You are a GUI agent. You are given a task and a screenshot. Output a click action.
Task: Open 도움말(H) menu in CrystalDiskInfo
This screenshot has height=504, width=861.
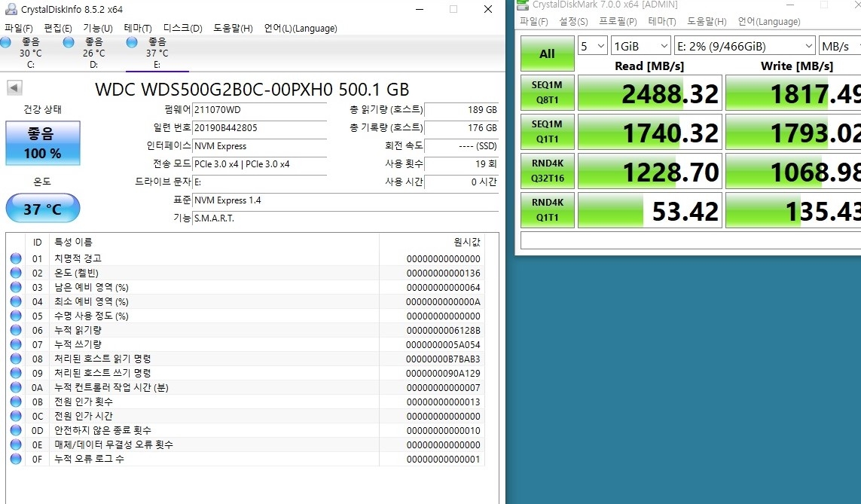pyautogui.click(x=233, y=28)
